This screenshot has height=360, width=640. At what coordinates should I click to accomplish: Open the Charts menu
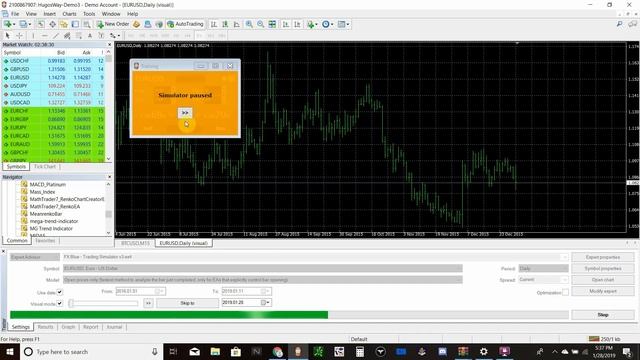[x=69, y=14]
